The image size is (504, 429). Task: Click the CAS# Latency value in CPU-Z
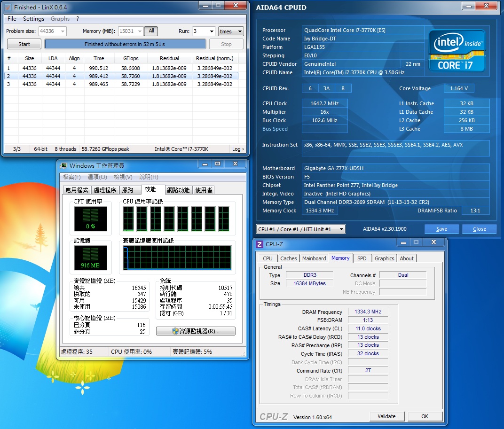[368, 329]
